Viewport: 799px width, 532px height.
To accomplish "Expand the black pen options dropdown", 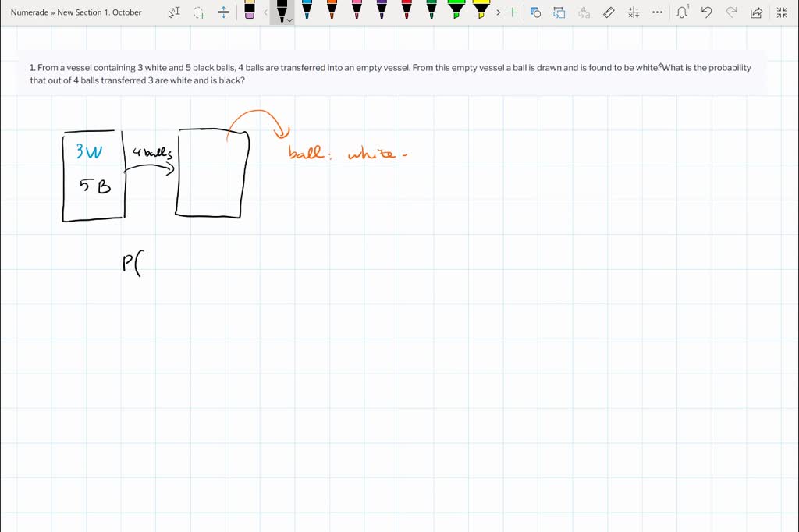I will [x=289, y=20].
